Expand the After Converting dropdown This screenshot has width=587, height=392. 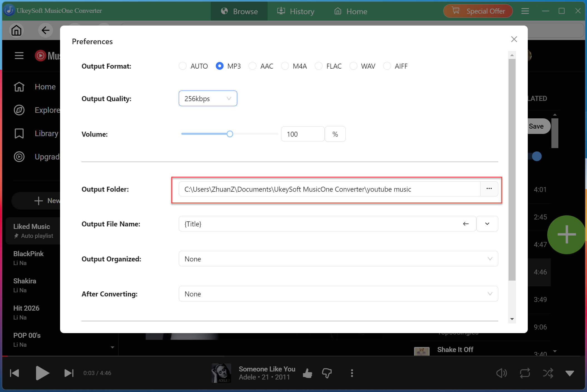click(x=338, y=294)
